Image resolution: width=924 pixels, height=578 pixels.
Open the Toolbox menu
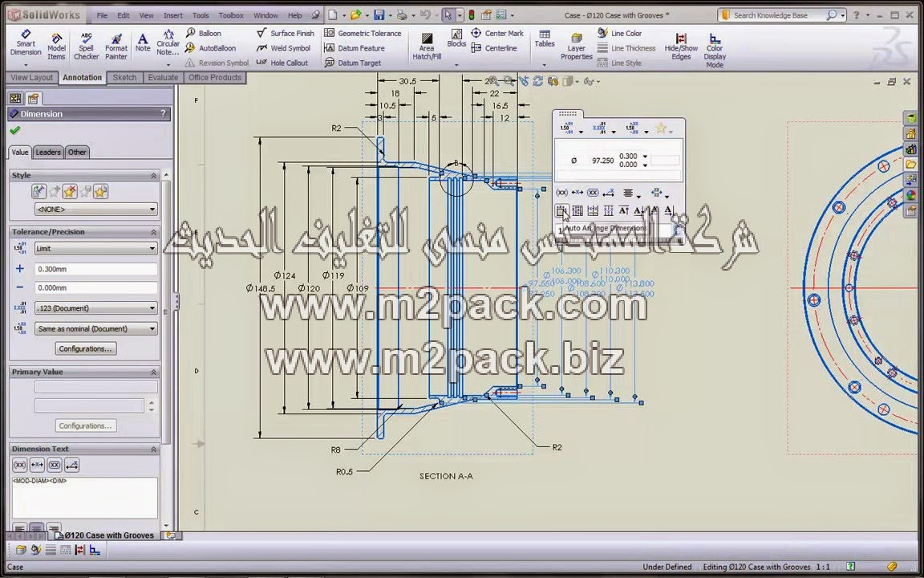click(x=231, y=15)
